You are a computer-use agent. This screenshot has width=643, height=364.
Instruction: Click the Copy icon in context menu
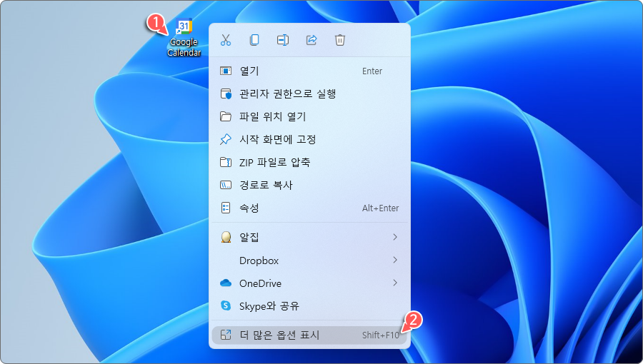click(254, 40)
